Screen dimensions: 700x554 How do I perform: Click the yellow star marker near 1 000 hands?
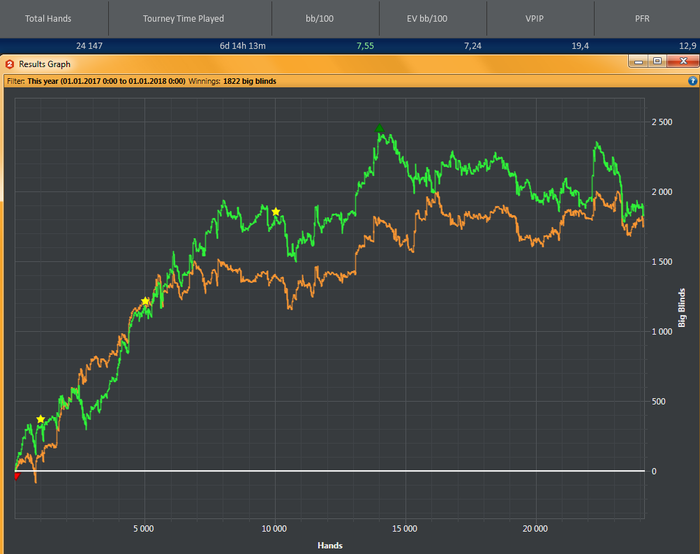(x=41, y=419)
